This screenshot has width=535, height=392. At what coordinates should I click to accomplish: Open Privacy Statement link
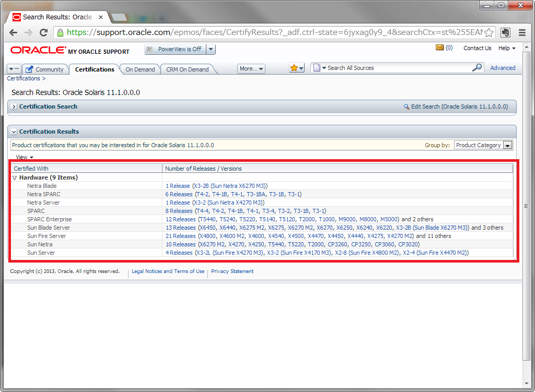click(x=232, y=271)
